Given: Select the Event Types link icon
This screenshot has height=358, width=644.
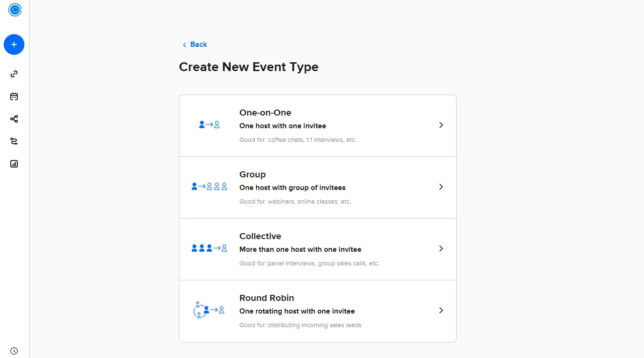Looking at the screenshot, I should click(14, 73).
